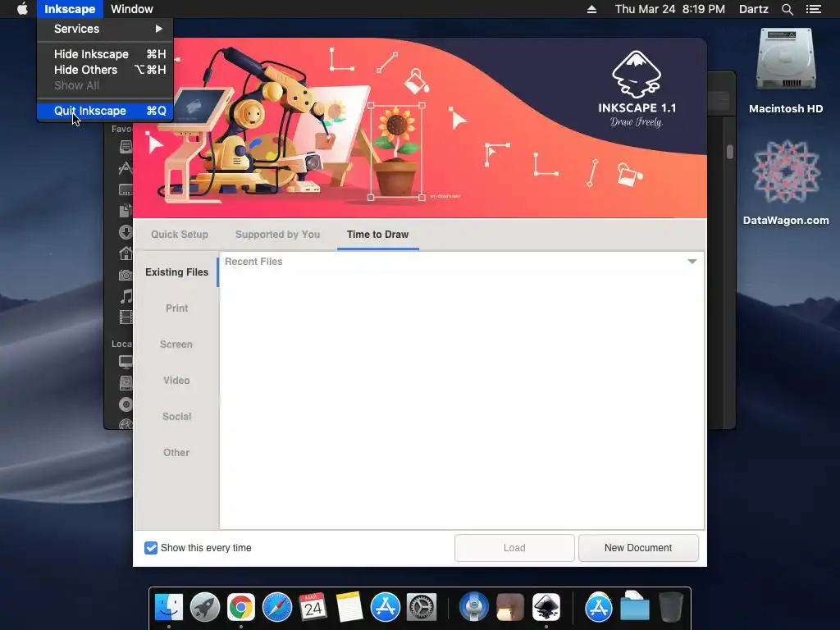The image size is (840, 630).
Task: Select the Screen templates category
Action: pyautogui.click(x=176, y=345)
